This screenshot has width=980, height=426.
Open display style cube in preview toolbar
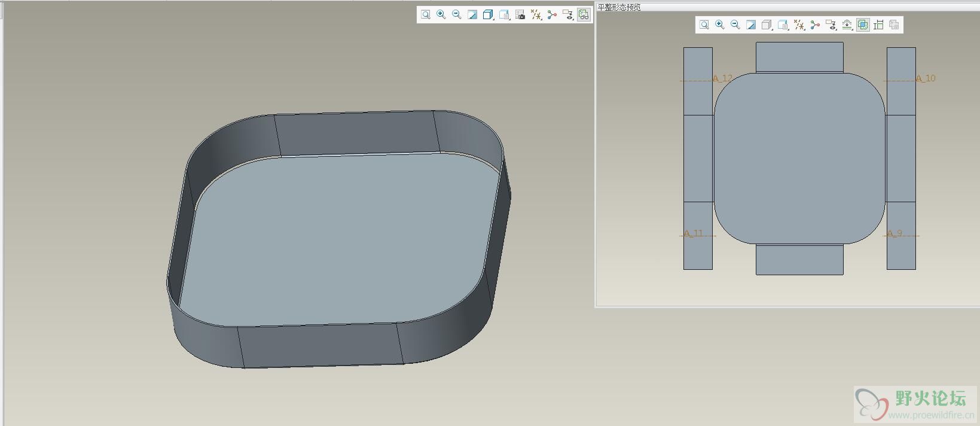pyautogui.click(x=767, y=25)
